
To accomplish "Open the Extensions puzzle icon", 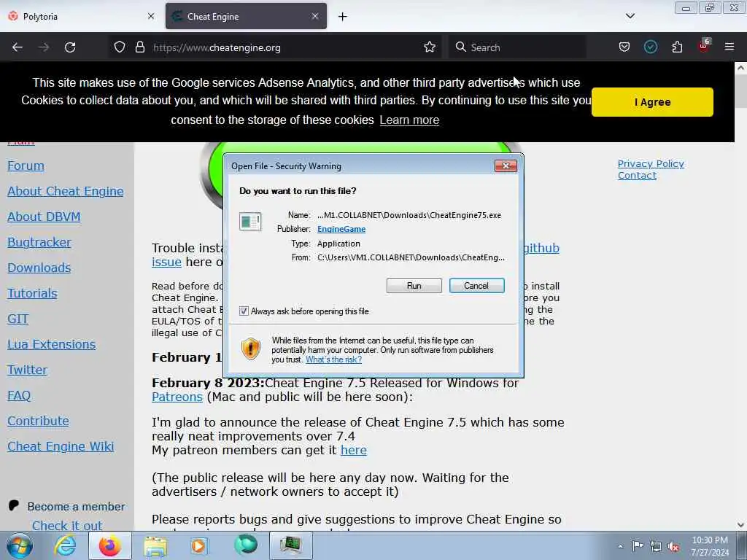I will (677, 47).
